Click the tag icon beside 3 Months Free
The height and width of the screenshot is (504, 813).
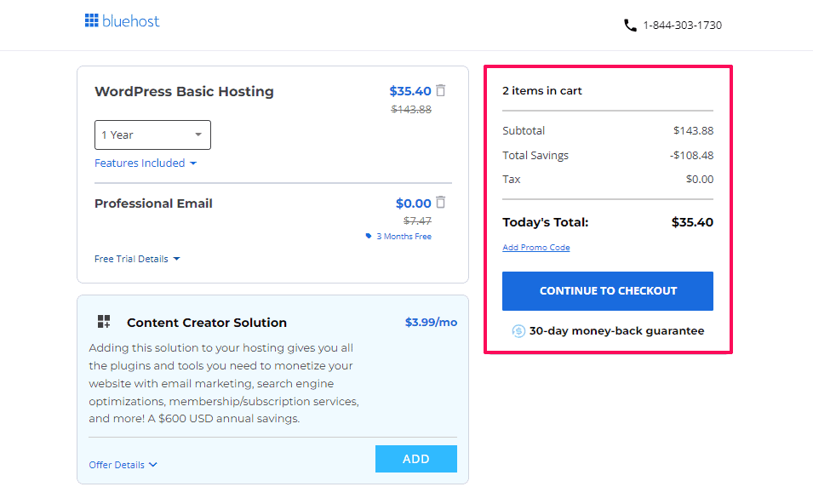tap(369, 237)
